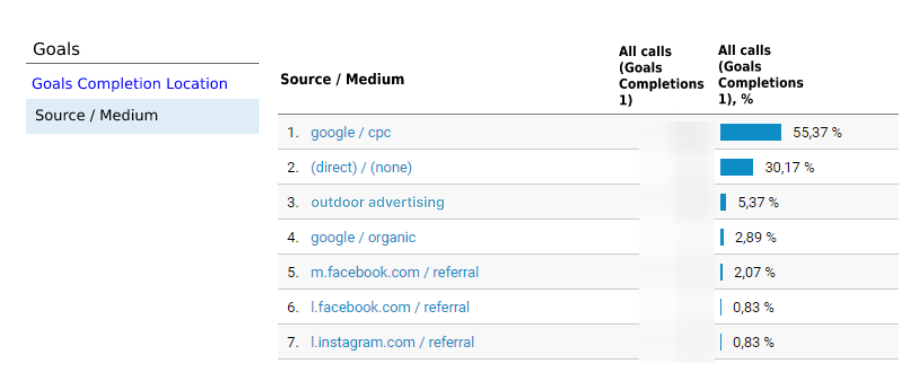The image size is (917, 379).
Task: Open the google / cpc source link
Action: pos(351,133)
